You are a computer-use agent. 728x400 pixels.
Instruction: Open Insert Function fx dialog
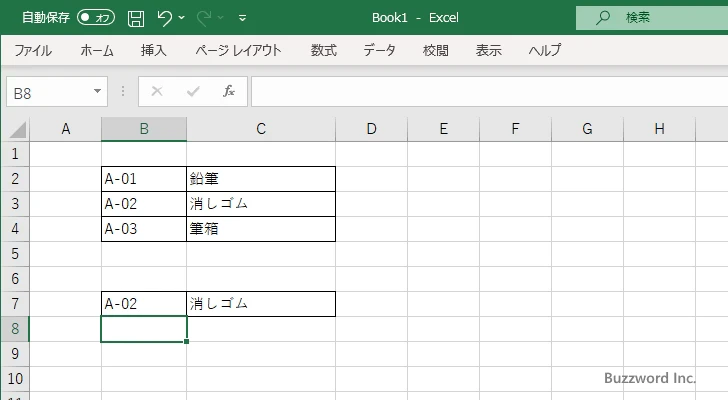tap(229, 91)
